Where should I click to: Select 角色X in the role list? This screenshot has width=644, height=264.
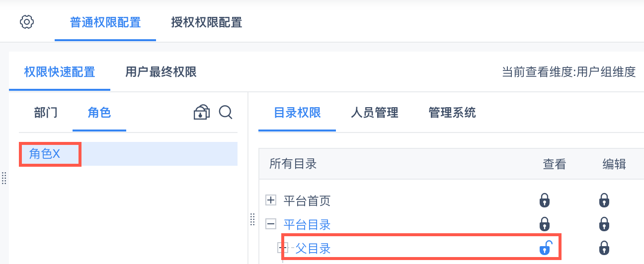coord(45,154)
